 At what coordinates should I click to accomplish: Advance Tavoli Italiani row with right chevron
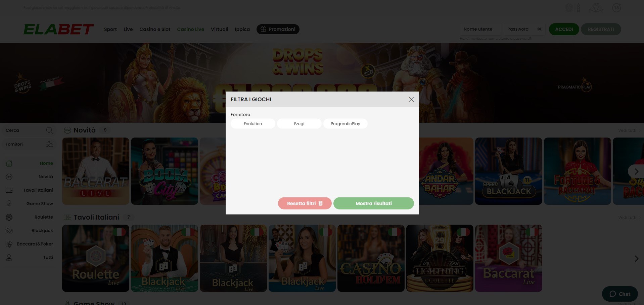(636, 259)
